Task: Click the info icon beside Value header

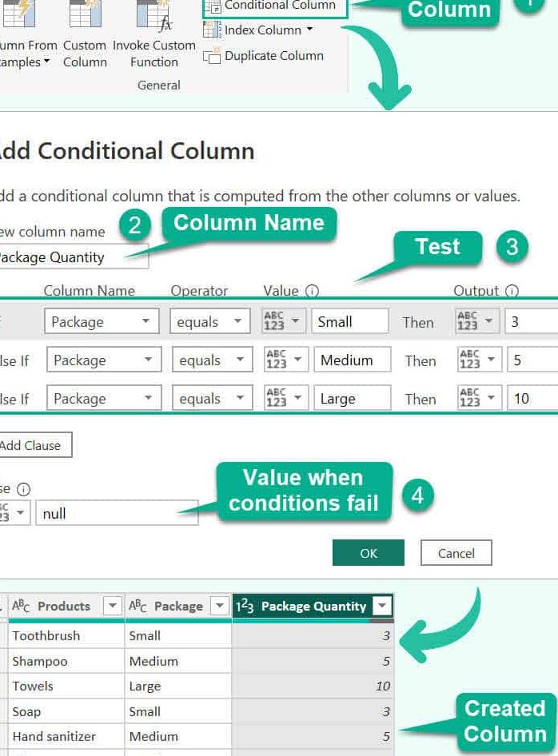Action: click(312, 292)
